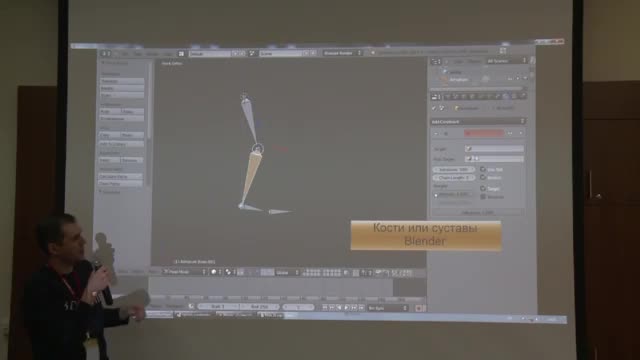
Task: Jump to the first frame in the timeline
Action: click(x=325, y=308)
